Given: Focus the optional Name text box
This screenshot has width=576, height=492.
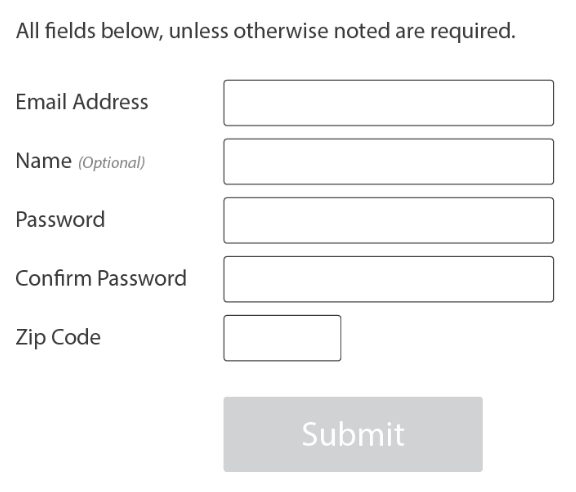Looking at the screenshot, I should (389, 162).
